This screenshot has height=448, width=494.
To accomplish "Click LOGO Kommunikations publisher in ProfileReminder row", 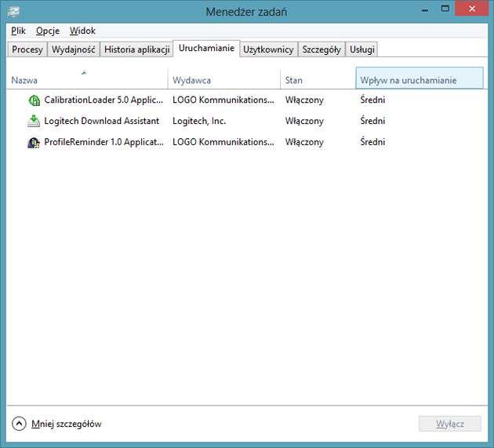I will (x=223, y=142).
